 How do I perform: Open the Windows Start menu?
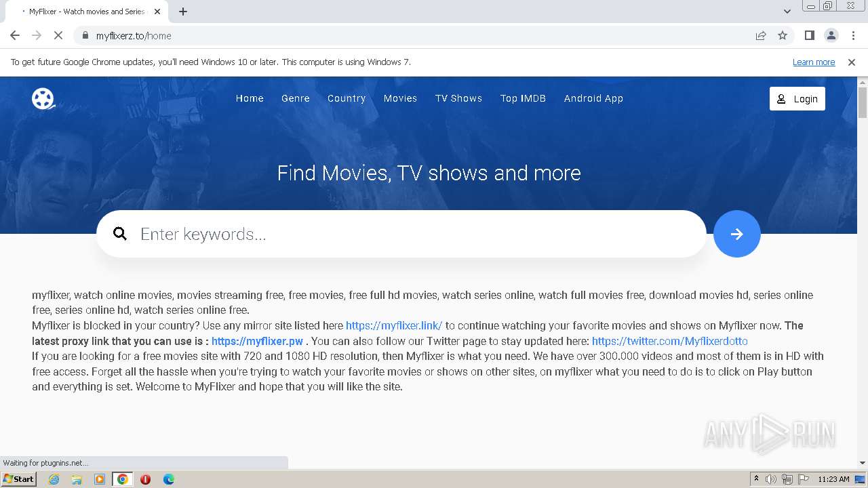click(x=19, y=479)
